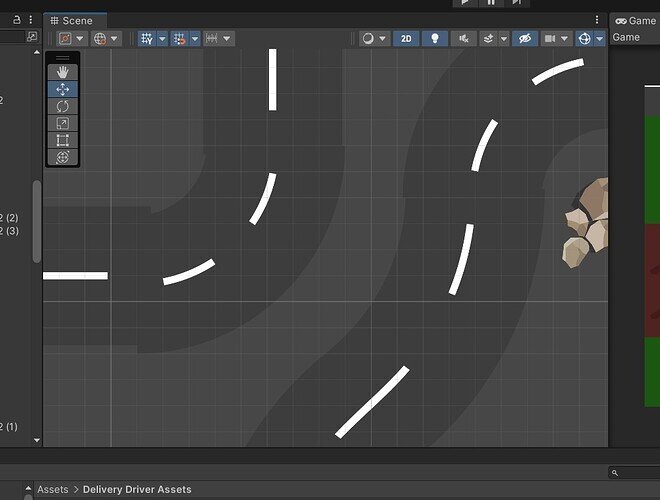Click Delivery Driver Assets breadcrumb
The width and height of the screenshot is (660, 500).
[x=137, y=489]
